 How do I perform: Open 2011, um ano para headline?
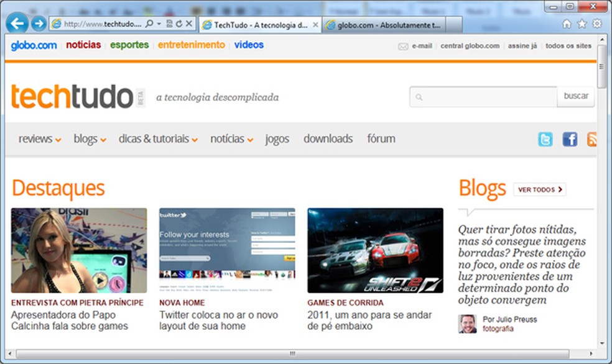pos(369,321)
